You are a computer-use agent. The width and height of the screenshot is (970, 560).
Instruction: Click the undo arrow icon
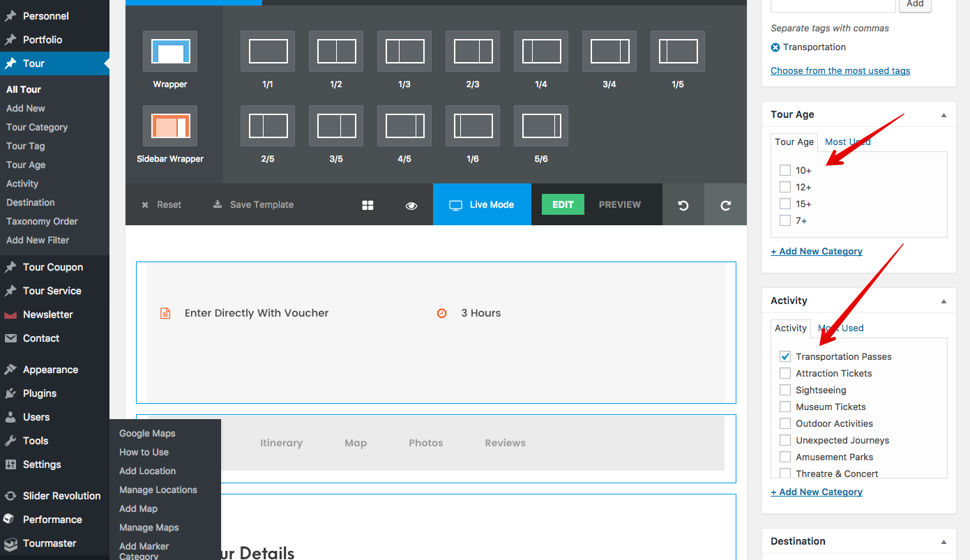(683, 205)
